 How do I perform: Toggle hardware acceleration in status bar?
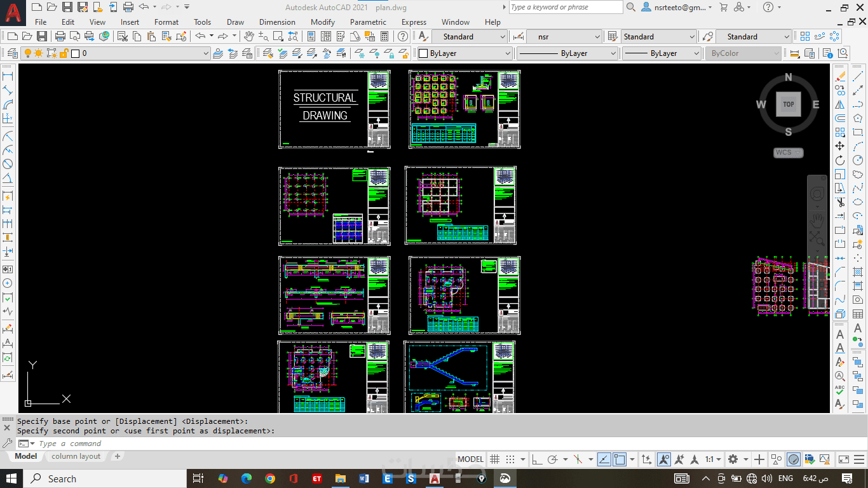tap(794, 459)
